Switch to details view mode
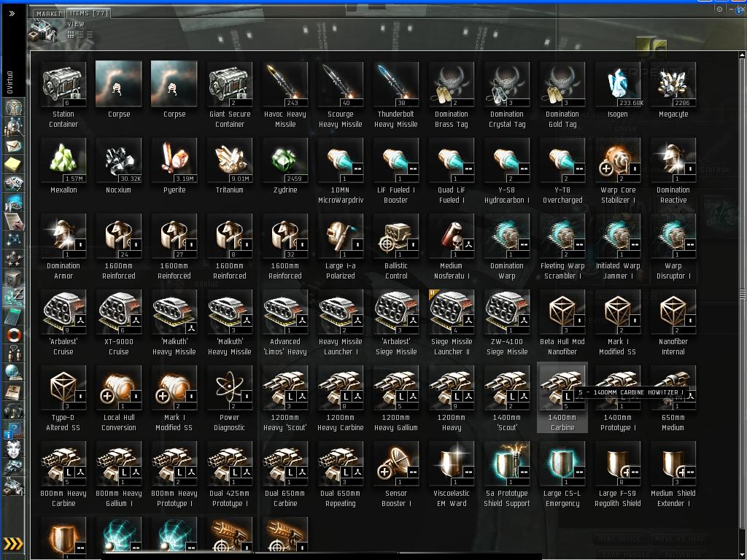 coord(80,34)
